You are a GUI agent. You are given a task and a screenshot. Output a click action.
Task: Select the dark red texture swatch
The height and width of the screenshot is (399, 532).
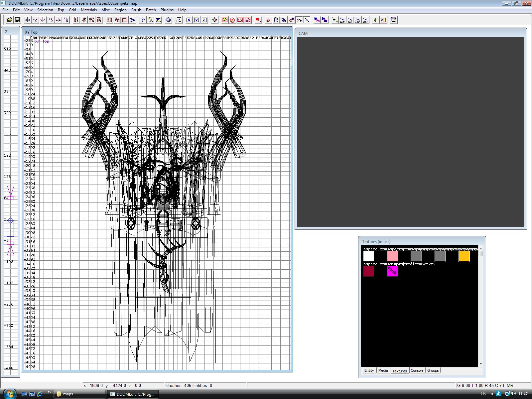tap(368, 271)
